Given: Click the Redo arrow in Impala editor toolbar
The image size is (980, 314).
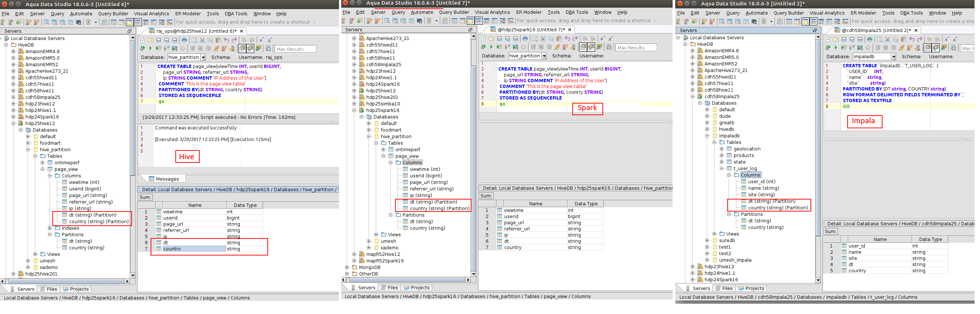Looking at the screenshot, I should [920, 39].
